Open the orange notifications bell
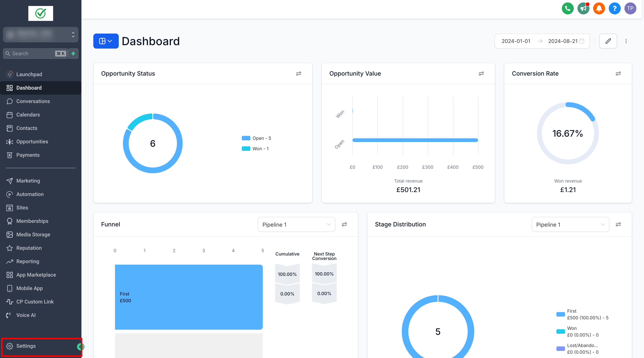 (x=599, y=9)
